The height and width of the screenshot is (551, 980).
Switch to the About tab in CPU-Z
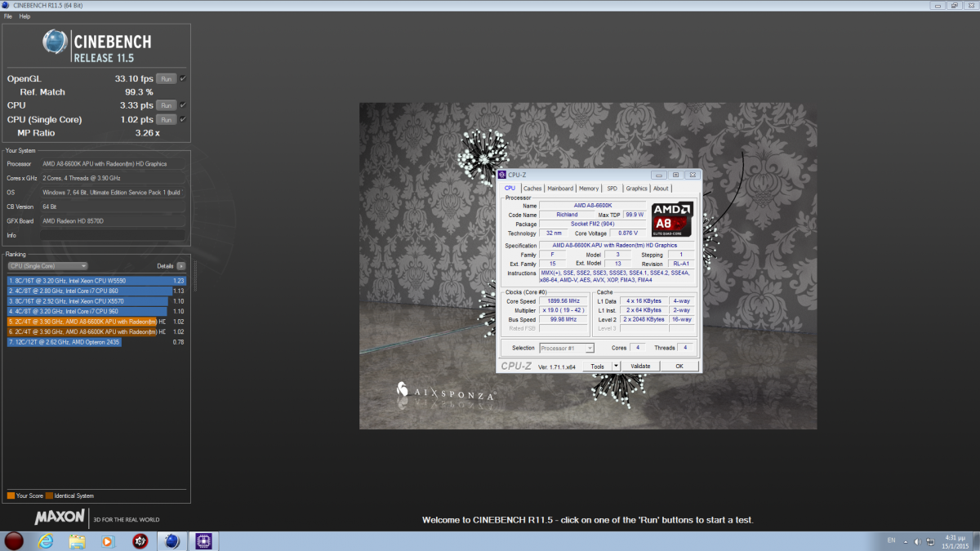[x=661, y=189]
